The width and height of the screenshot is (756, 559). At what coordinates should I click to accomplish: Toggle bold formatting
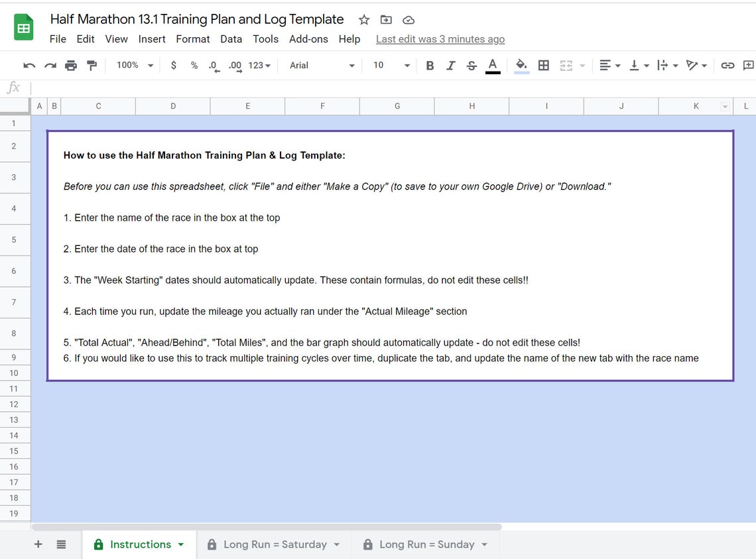point(429,65)
